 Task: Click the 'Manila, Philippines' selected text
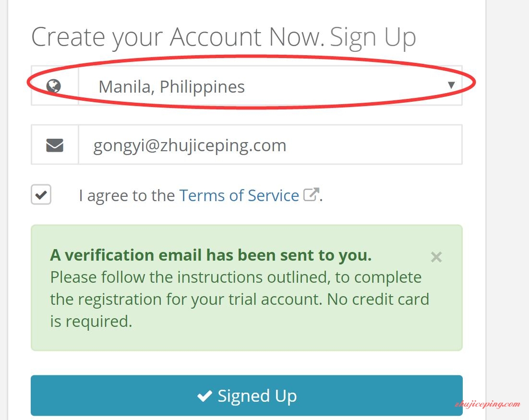tap(171, 87)
